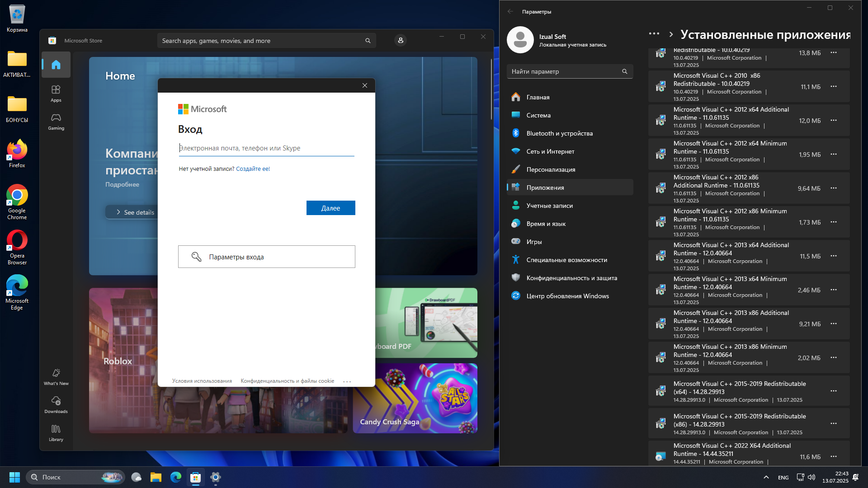
Task: Click the 'Далее' button
Action: pos(331,208)
